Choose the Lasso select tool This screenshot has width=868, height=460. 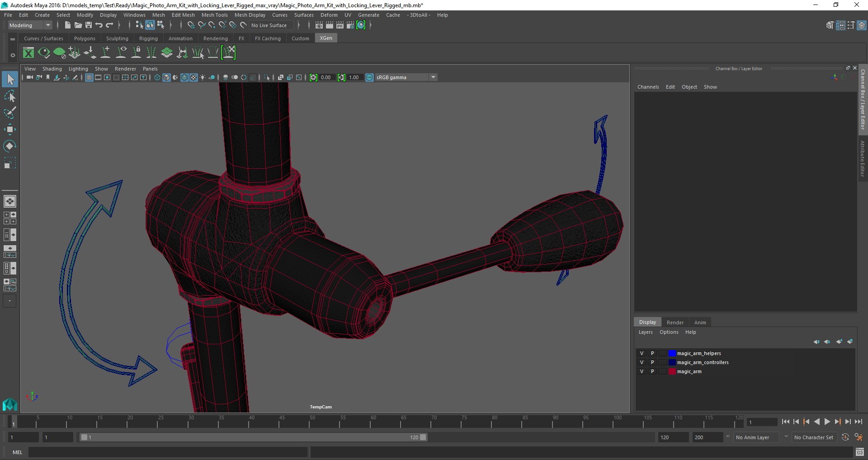tap(9, 96)
